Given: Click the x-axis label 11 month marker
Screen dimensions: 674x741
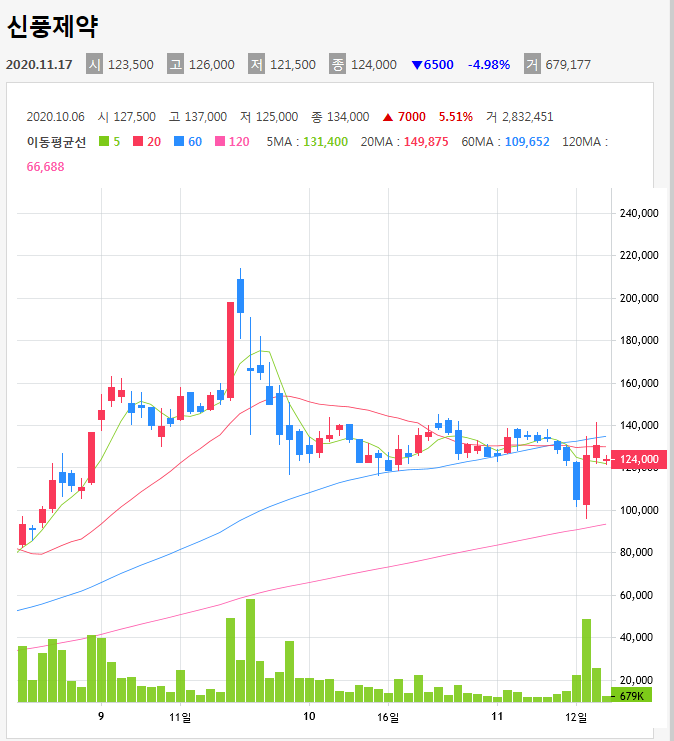Looking at the screenshot, I should [497, 716].
